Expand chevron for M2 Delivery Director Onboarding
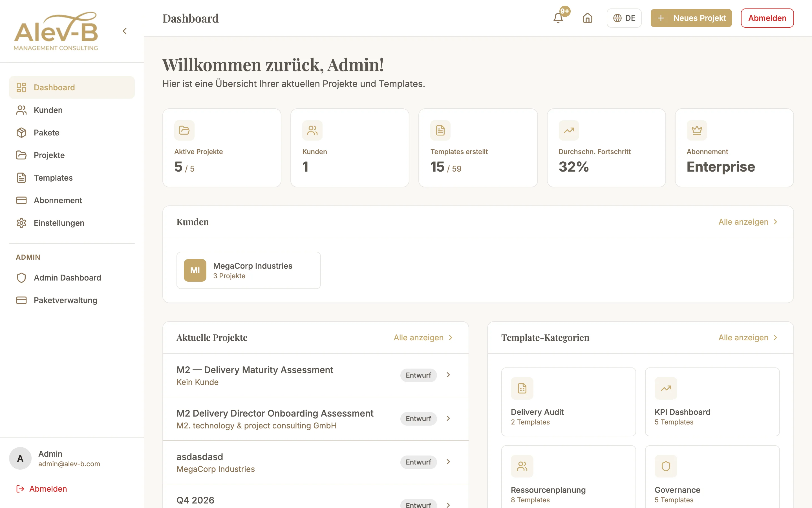Viewport: 812px width, 508px height. (x=448, y=418)
